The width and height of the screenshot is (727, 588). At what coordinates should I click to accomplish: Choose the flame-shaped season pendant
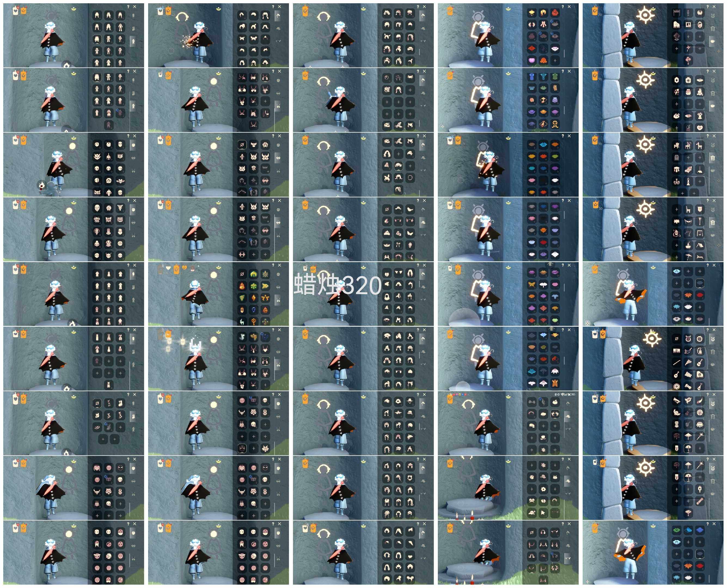point(242,286)
